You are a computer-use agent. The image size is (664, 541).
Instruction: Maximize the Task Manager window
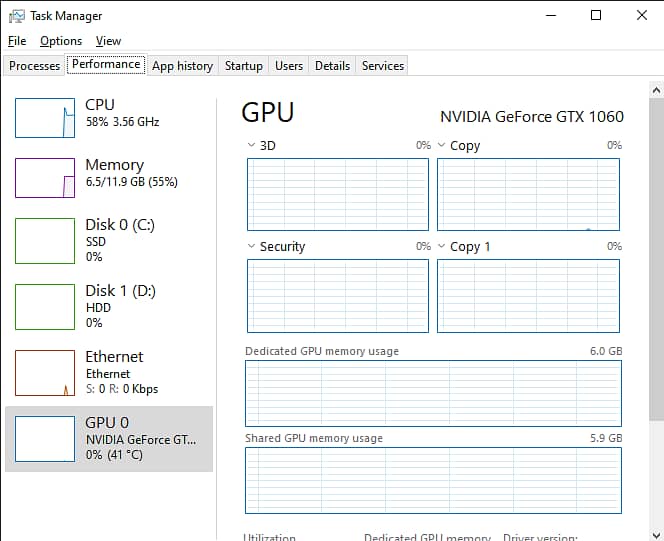click(596, 16)
